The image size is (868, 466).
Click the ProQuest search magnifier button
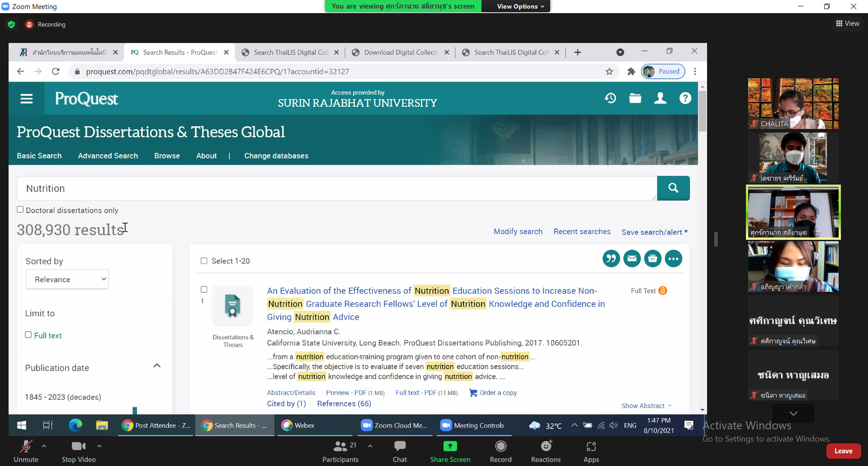[673, 188]
